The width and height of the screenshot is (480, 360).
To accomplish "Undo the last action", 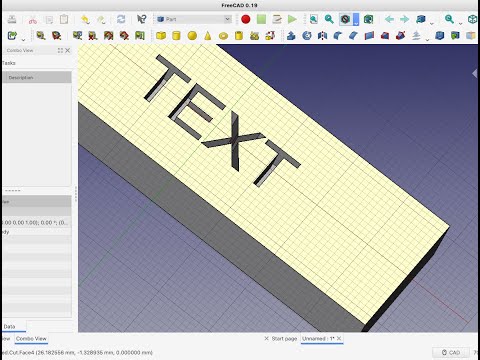I will tap(85, 20).
